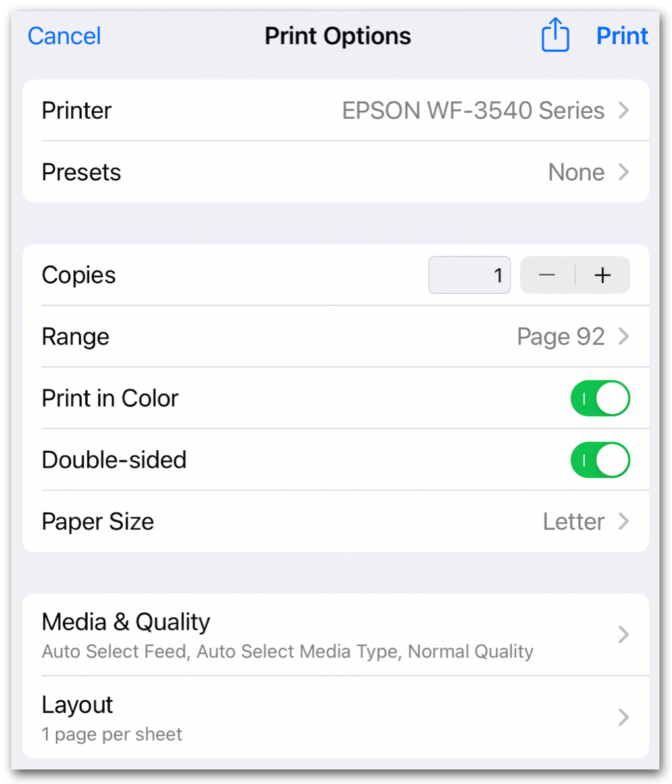Tap Print to start printing
Image resolution: width=672 pixels, height=784 pixels.
pos(621,36)
